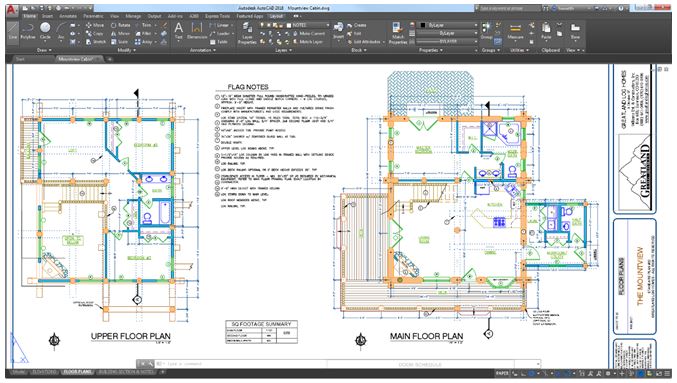Switch to the Output ribbon tab
This screenshot has width=677, height=383.
pyautogui.click(x=154, y=16)
